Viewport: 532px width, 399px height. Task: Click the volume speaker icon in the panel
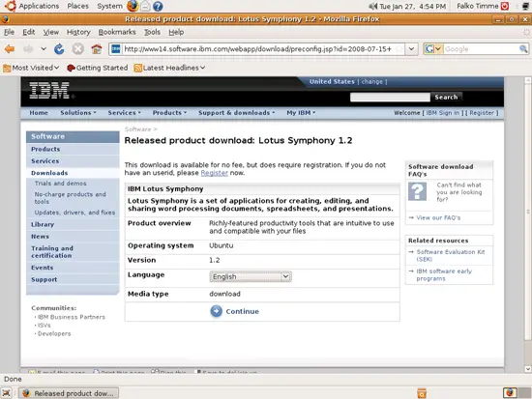click(372, 6)
